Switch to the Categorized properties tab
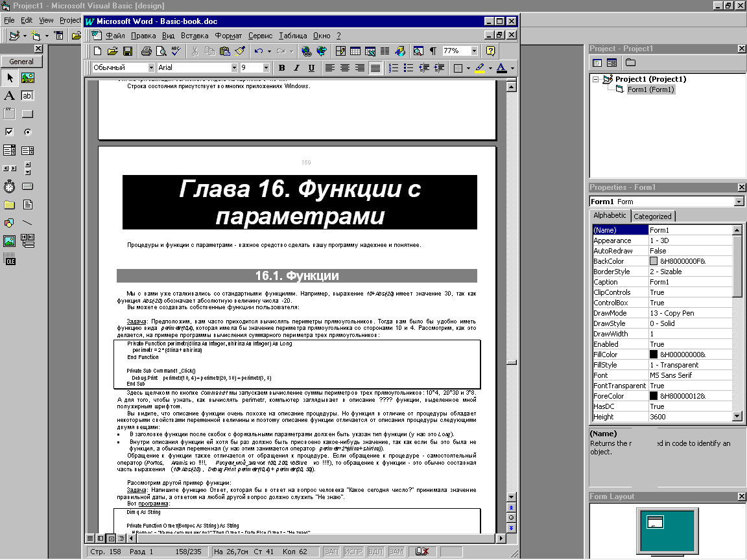The width and height of the screenshot is (747, 560). point(652,216)
